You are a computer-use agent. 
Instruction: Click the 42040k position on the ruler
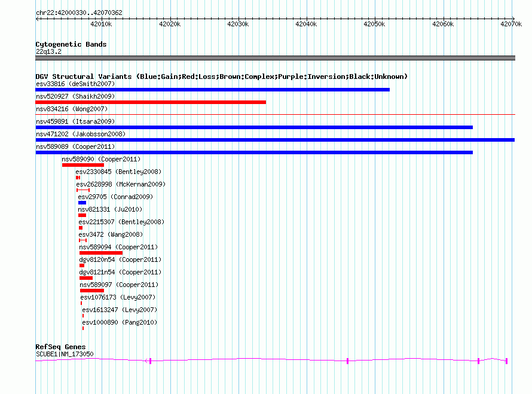tap(306, 23)
